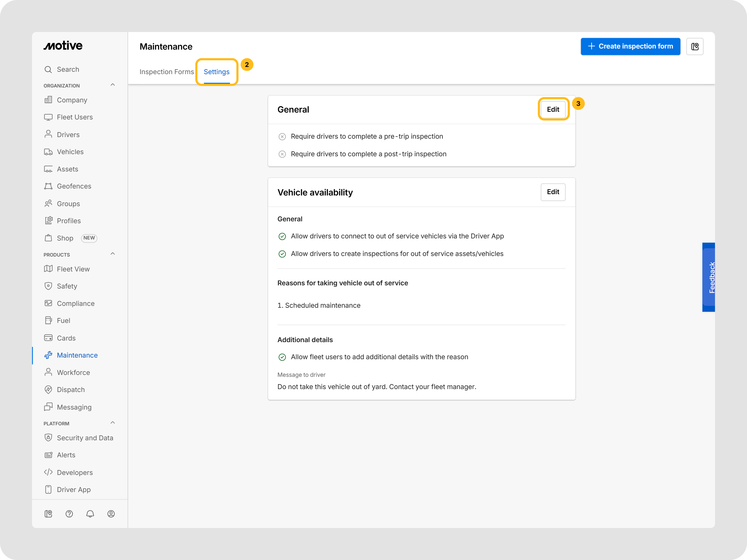Screen dimensions: 747x560
Task: Click the check next to additional details setting
Action: [x=282, y=357]
